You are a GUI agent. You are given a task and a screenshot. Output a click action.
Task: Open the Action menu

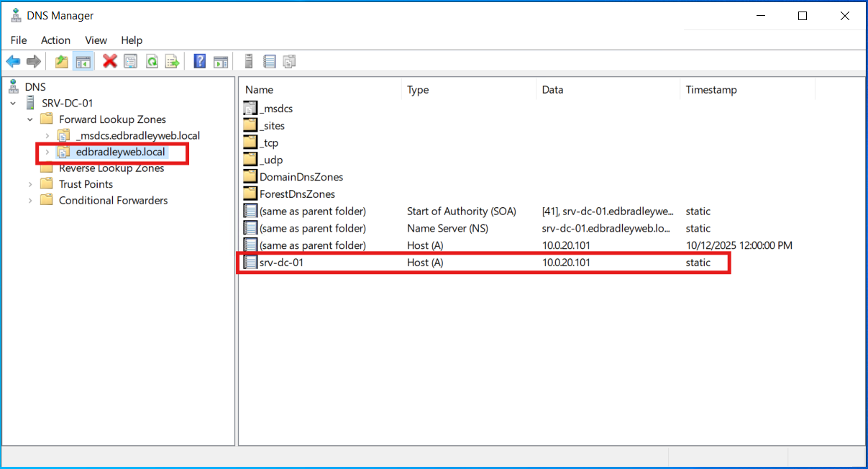[x=55, y=40]
